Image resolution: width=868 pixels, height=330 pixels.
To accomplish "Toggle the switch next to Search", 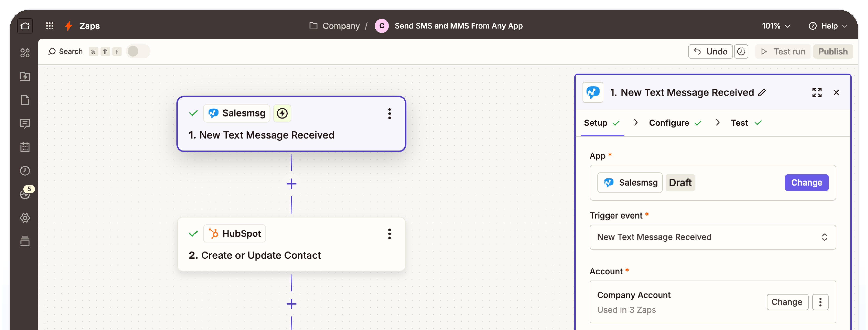I will (x=138, y=51).
